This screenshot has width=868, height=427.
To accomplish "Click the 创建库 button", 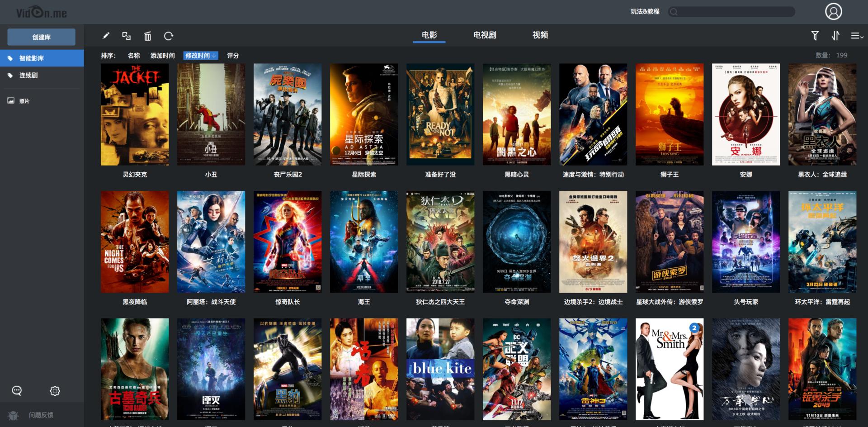I will [x=42, y=37].
